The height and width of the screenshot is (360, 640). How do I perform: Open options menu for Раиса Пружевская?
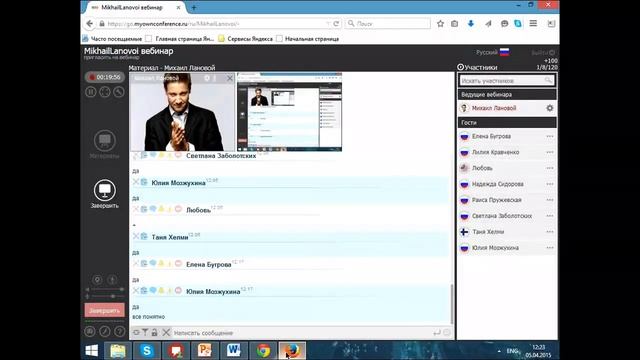pyautogui.click(x=550, y=200)
